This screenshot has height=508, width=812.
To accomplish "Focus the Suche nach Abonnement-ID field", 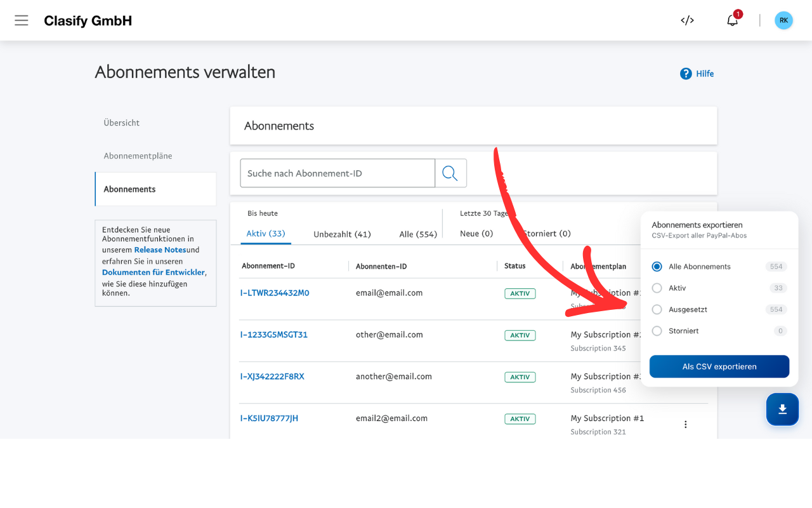I will [x=337, y=173].
